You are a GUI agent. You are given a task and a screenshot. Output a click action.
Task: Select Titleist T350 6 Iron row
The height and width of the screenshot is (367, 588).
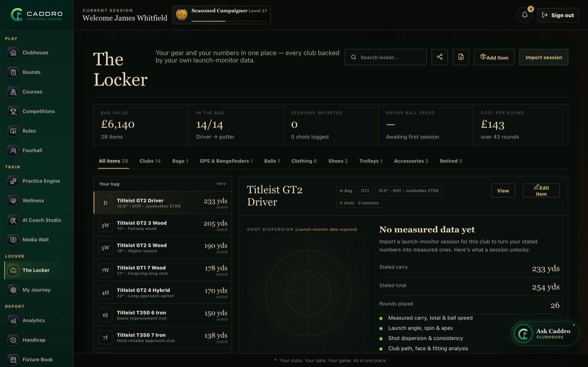(163, 315)
